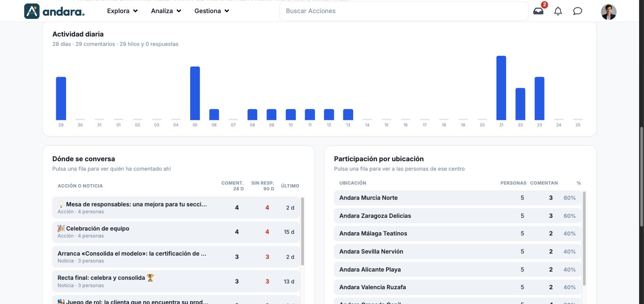This screenshot has width=644, height=304.
Task: Select the bar for day 06
Action: (214, 114)
